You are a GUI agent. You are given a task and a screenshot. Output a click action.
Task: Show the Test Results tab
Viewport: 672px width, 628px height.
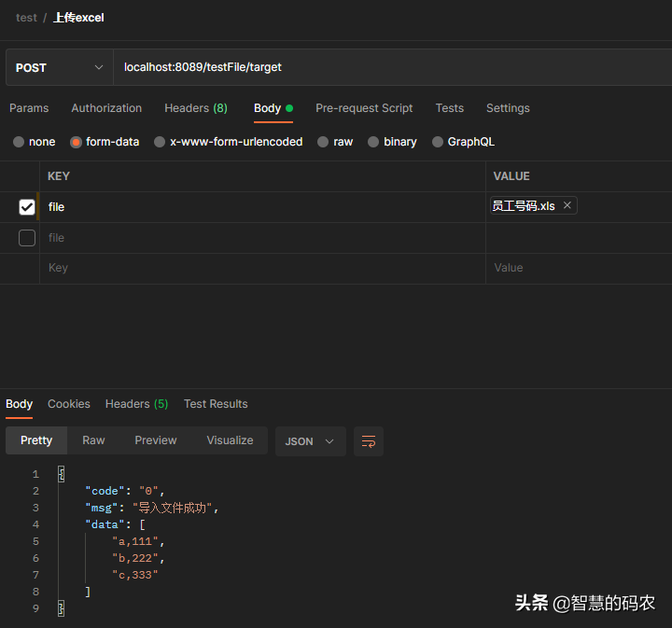[x=216, y=403]
